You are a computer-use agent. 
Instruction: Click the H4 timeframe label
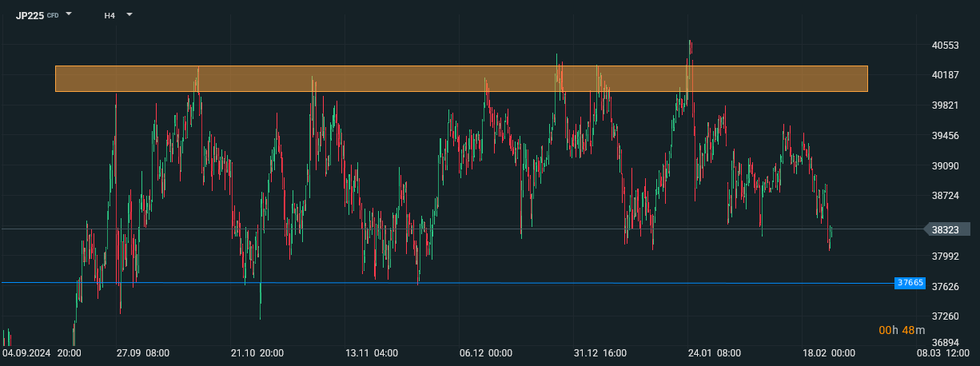(110, 15)
